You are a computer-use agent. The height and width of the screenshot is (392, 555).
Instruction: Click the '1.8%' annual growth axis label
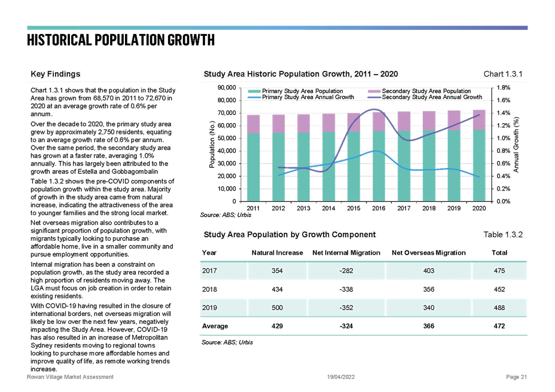(504, 87)
